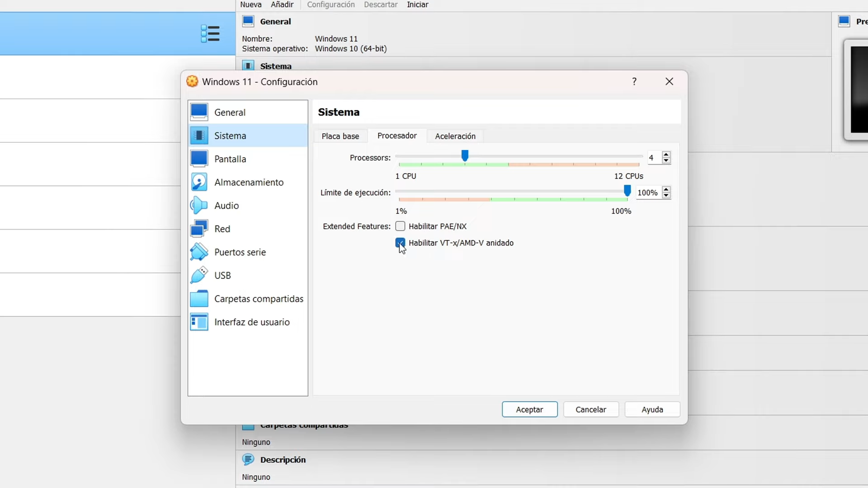Open the VM context menu icon in sidebar
Screen dimensions: 868x488
click(x=210, y=33)
